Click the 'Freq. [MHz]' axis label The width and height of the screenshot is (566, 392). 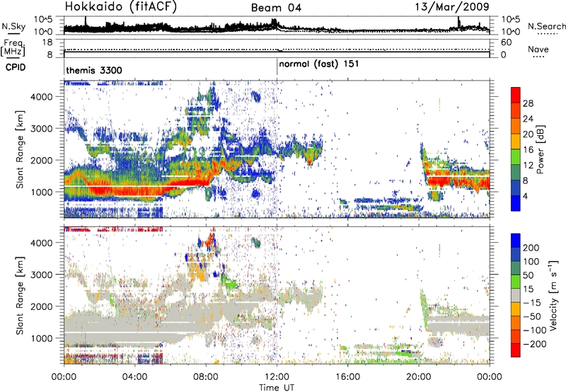(x=13, y=47)
